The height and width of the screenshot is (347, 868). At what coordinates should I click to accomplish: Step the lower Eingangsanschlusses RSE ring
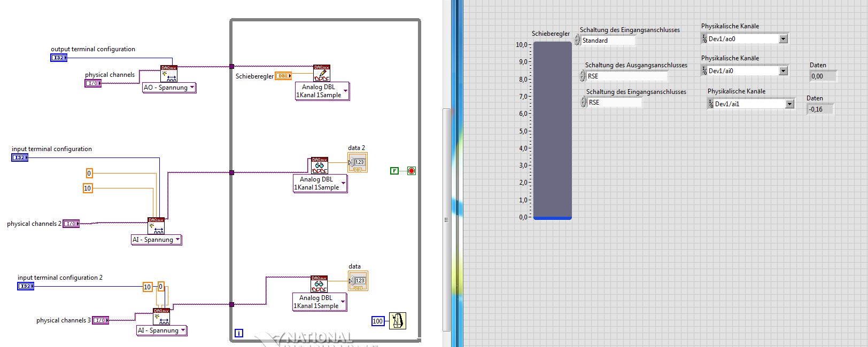584,102
